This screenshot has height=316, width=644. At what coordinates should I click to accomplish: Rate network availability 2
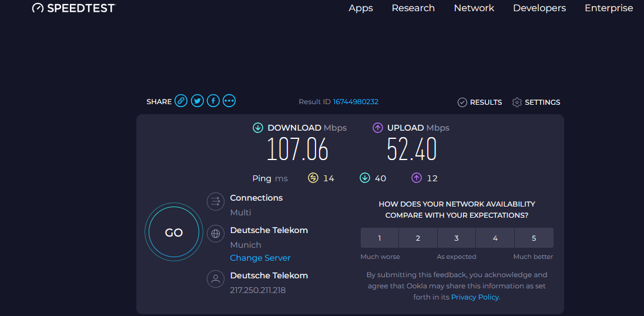(418, 238)
